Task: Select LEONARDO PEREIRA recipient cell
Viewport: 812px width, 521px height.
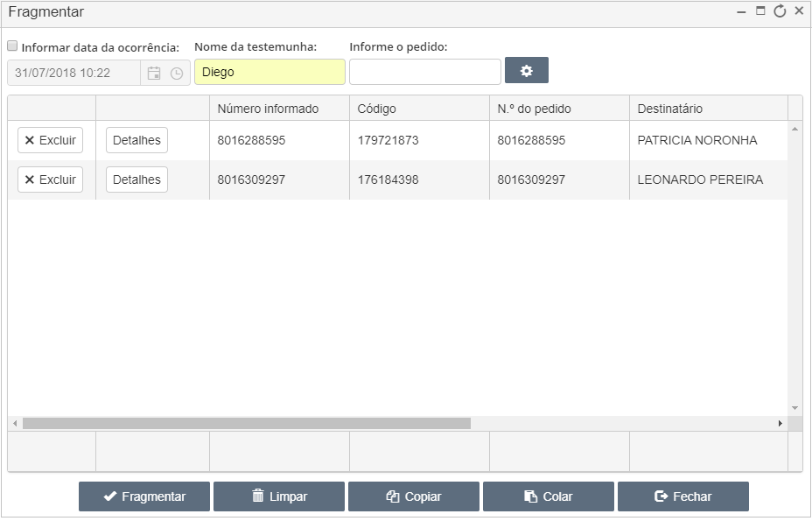Action: point(709,180)
